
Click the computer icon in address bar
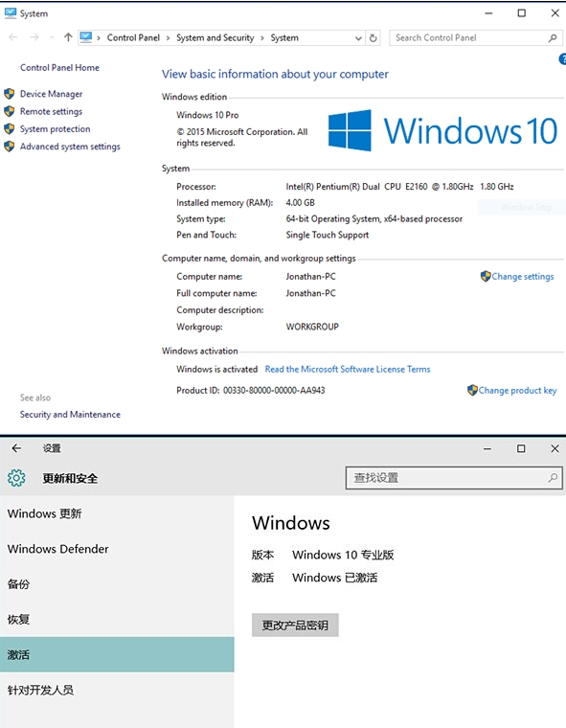pos(86,37)
